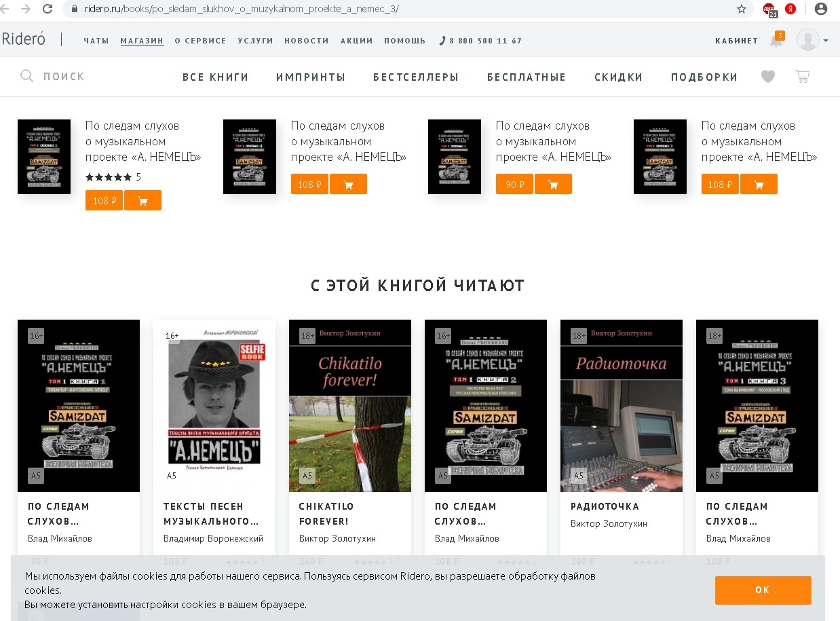Open author Виктор Золотухин under CHIKATILO FOREVER!
Screen dimensions: 840x621
337,538
